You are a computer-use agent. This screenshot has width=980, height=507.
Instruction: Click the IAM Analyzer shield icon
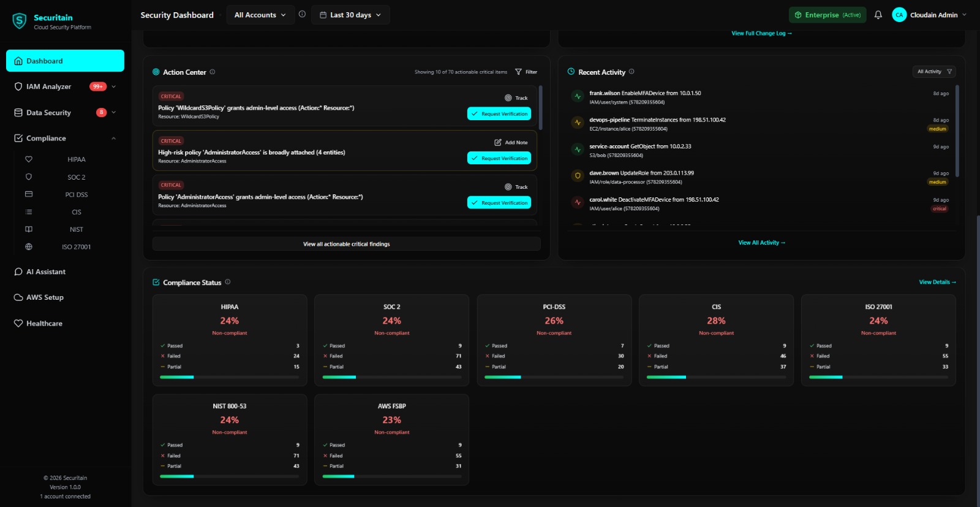18,86
